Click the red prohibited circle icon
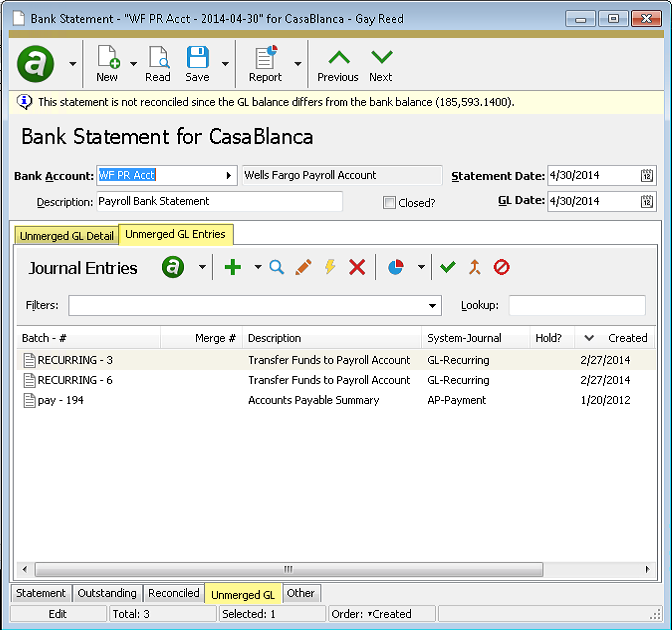The height and width of the screenshot is (630, 672). tap(502, 268)
